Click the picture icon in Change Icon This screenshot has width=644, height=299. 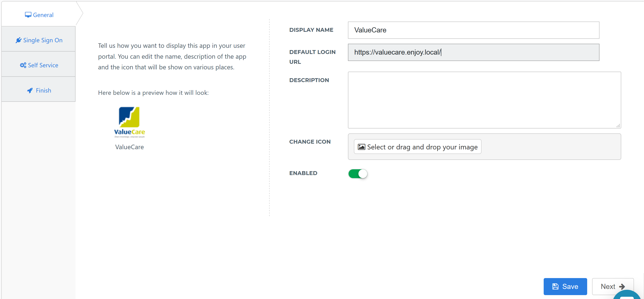coord(361,147)
